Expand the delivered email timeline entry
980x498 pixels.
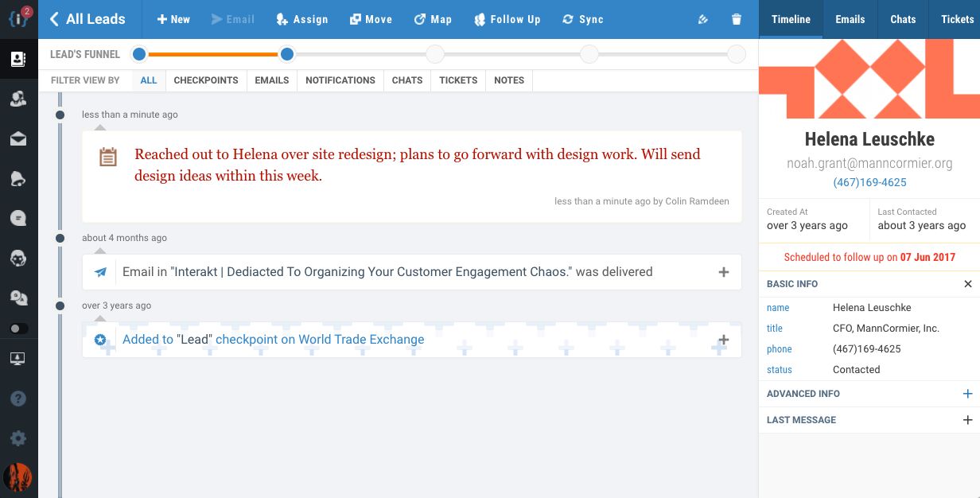[723, 272]
